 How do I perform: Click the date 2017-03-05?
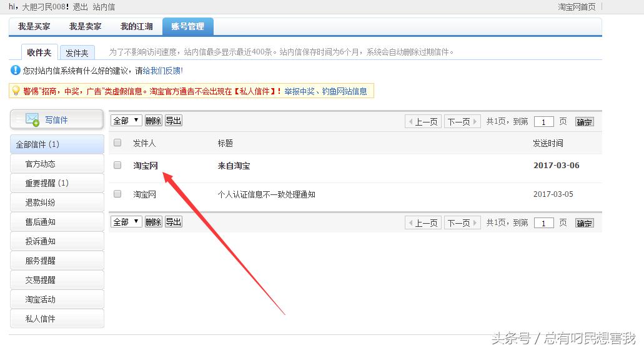click(x=553, y=194)
